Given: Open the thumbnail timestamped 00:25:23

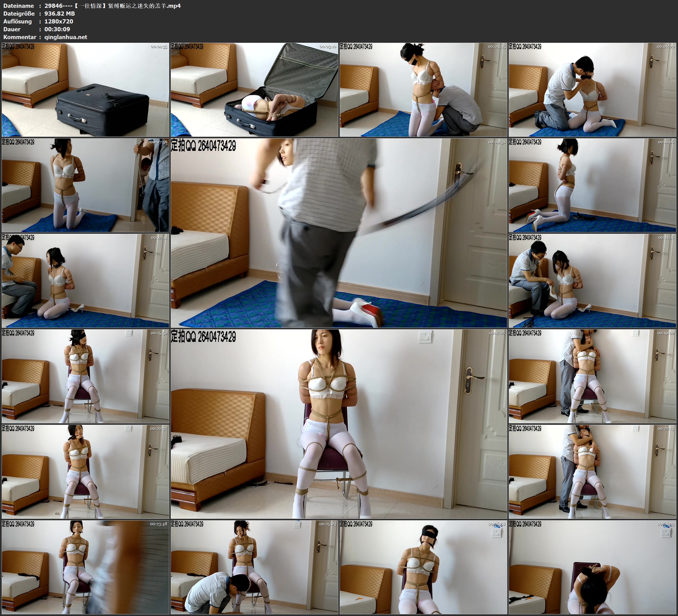Looking at the screenshot, I should pyautogui.click(x=254, y=567).
